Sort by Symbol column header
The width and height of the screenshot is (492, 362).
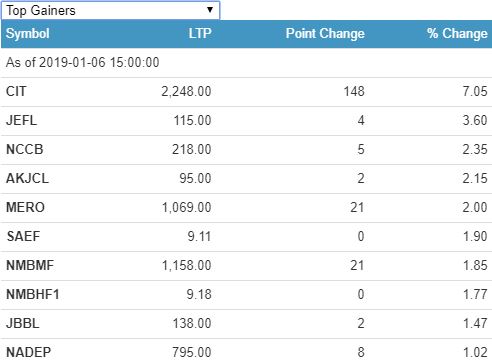pos(28,34)
